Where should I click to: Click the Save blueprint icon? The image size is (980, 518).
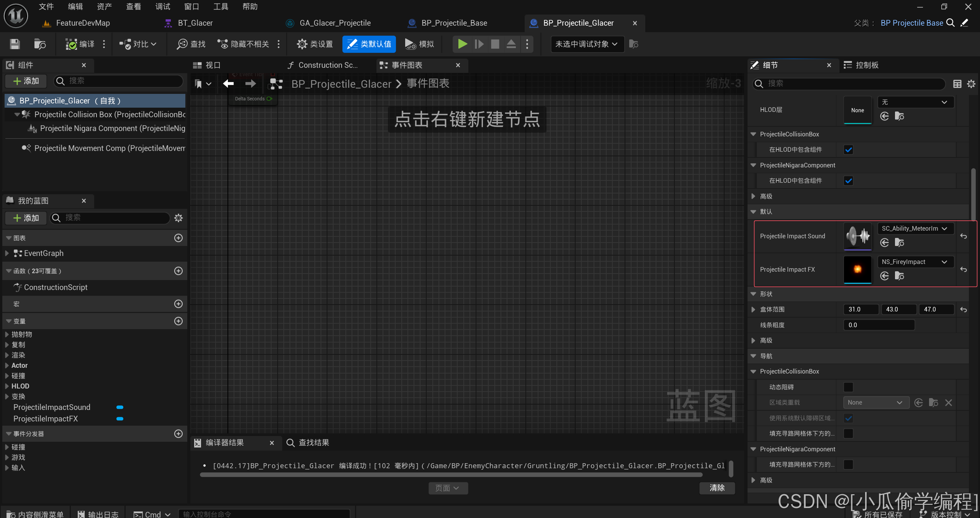click(15, 44)
